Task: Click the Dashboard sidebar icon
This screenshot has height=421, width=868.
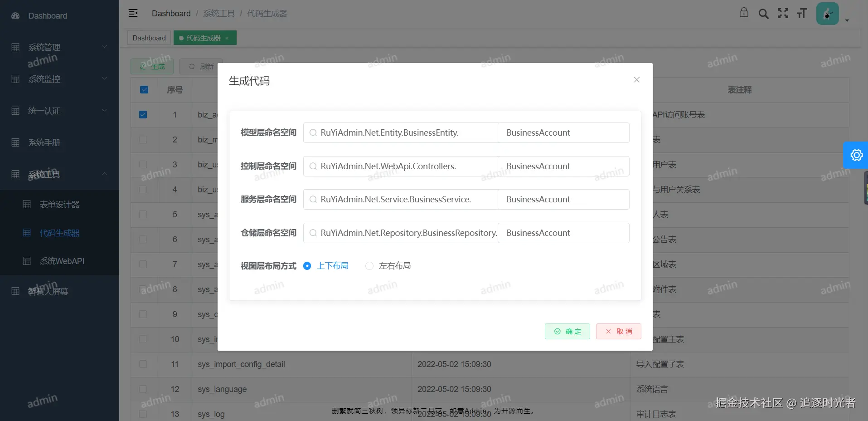Action: 15,15
